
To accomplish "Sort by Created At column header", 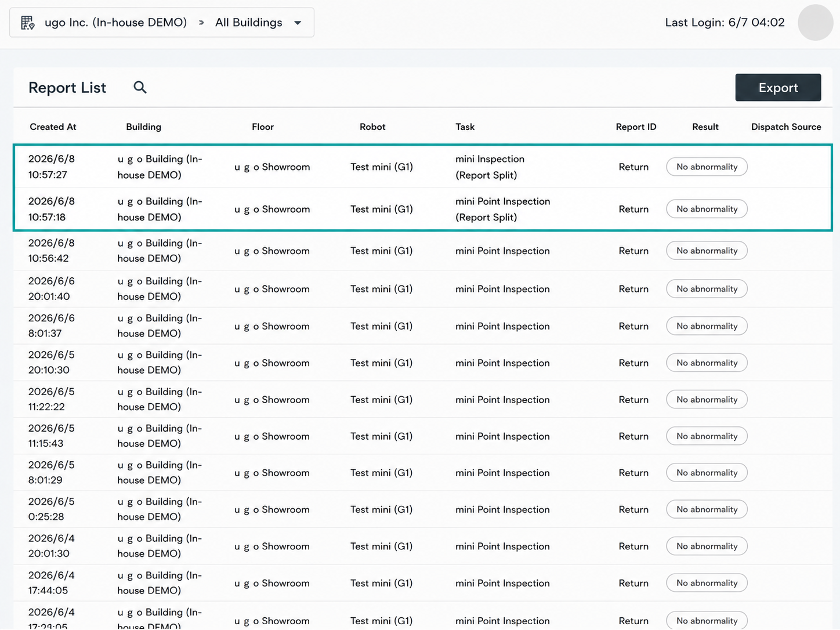I will (53, 126).
